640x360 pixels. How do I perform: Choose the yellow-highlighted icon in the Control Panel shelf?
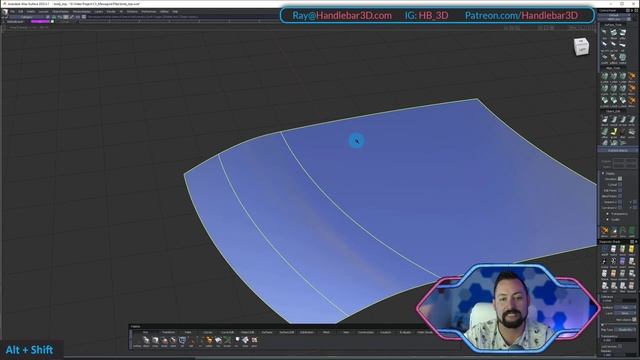pyautogui.click(x=613, y=131)
